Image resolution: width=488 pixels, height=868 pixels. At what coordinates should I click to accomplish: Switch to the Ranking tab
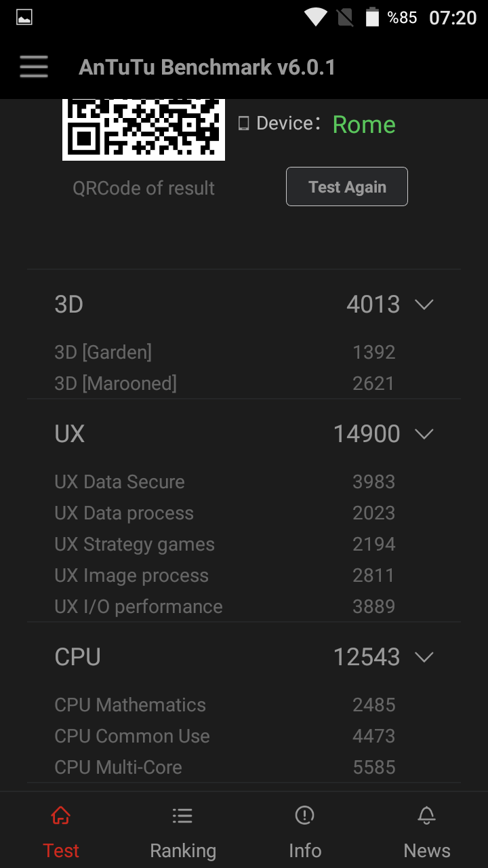pos(183,829)
